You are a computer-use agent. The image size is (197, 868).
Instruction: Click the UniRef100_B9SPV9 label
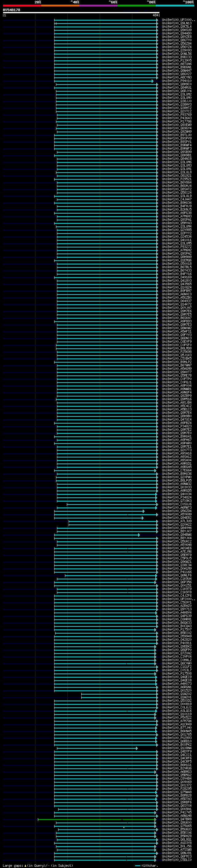tap(176, 139)
